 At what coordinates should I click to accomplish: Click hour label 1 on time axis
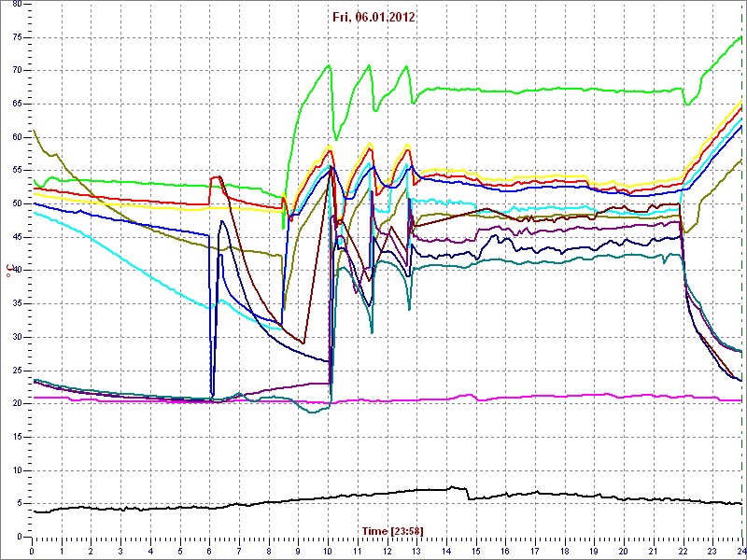[62, 550]
